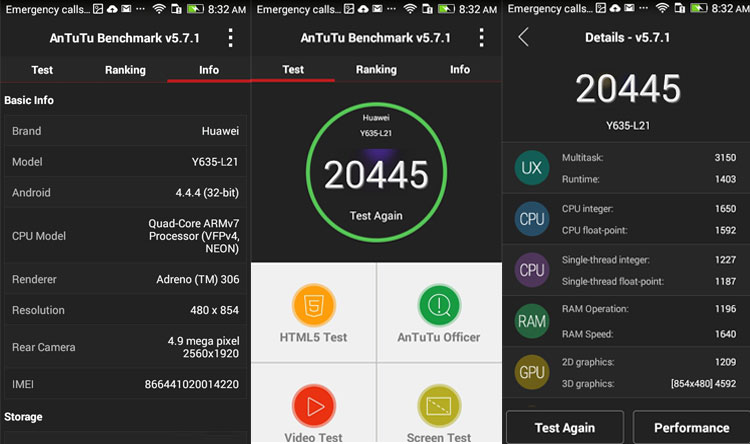Tap the UX category icon
The height and width of the screenshot is (444, 750).
tap(531, 168)
